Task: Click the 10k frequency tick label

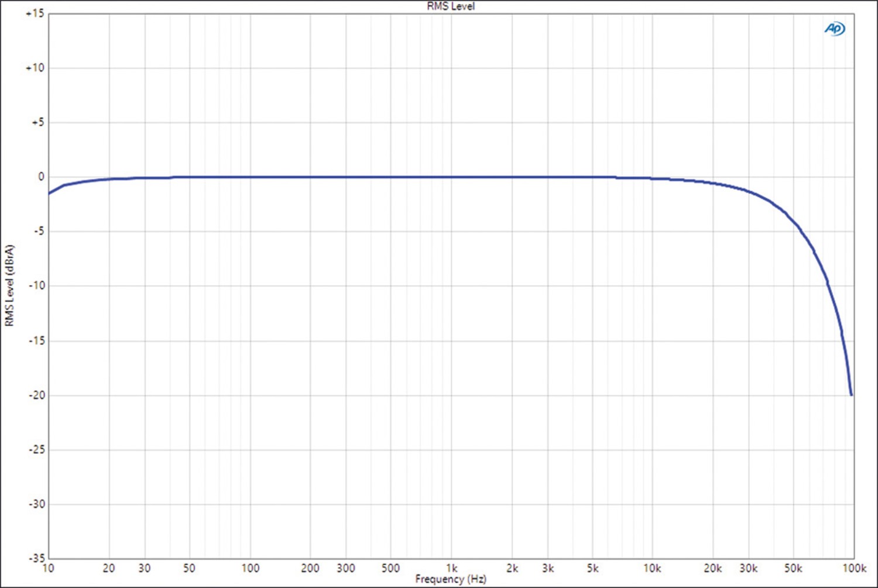Action: (x=652, y=568)
